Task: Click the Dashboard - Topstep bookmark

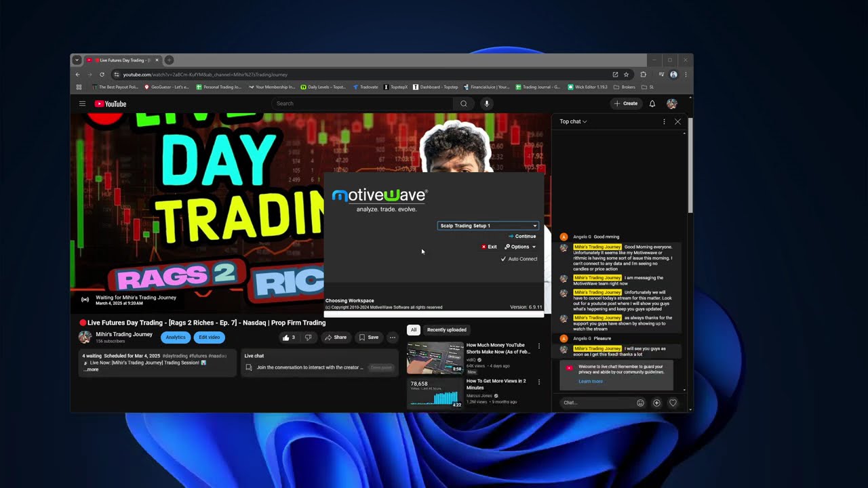Action: 435,87
